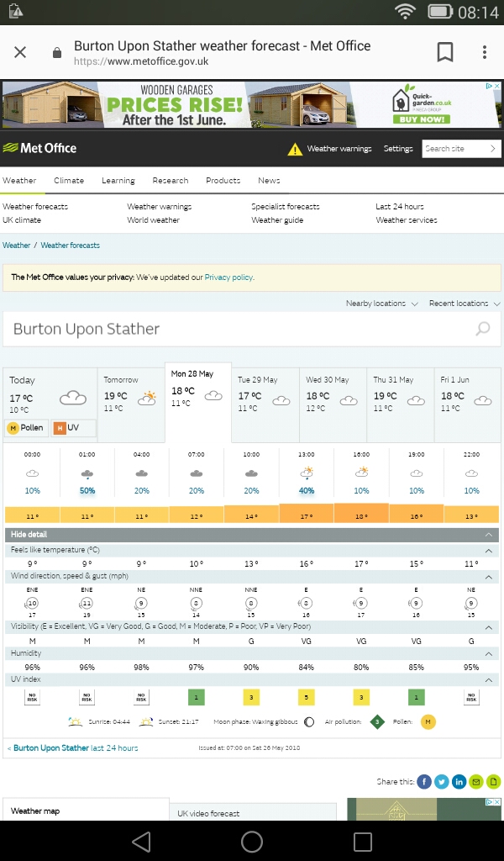Click the Pollen M indicator badge
The image size is (504, 861).
(26, 428)
